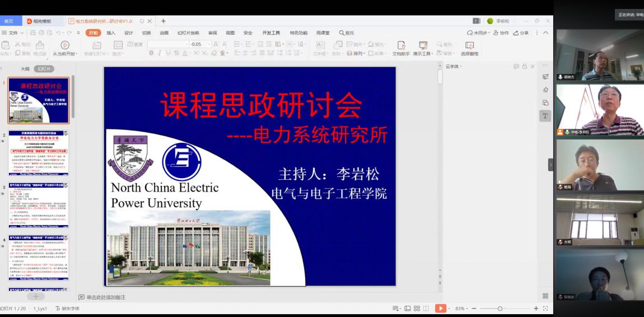This screenshot has height=317, width=644.
Task: Start slideshow from current slide icon
Action: pyautogui.click(x=65, y=45)
